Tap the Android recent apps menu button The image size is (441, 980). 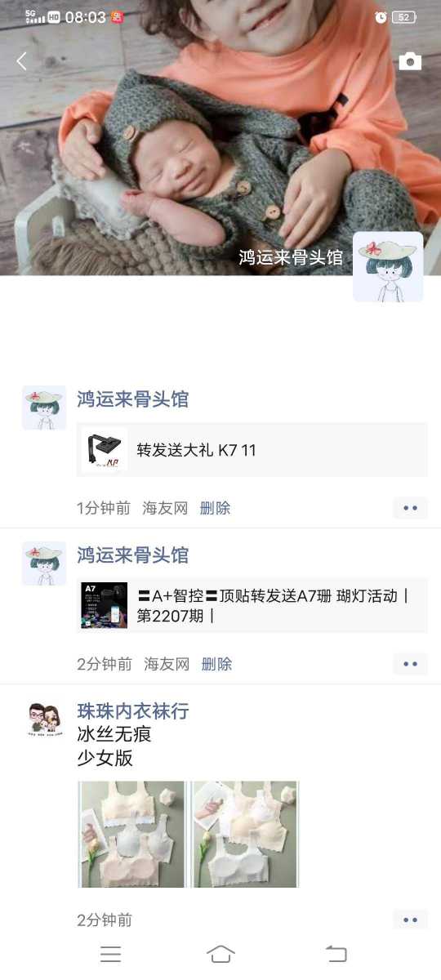click(x=110, y=954)
